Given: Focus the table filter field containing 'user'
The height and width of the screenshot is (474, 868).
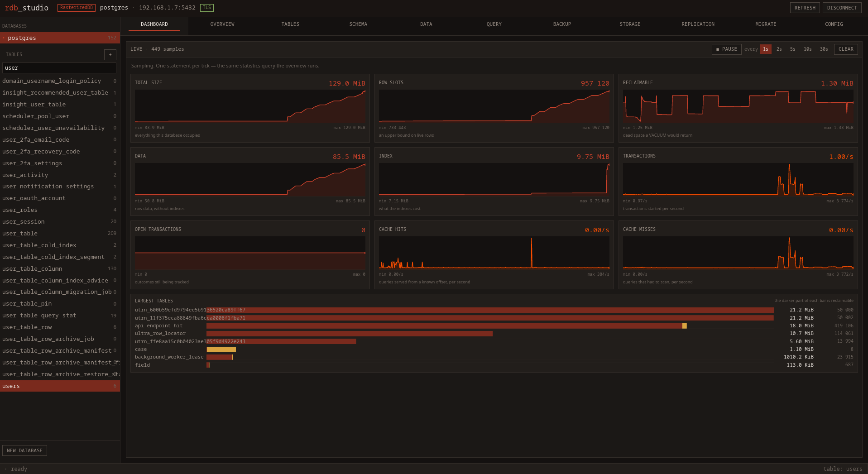Looking at the screenshot, I should (59, 68).
